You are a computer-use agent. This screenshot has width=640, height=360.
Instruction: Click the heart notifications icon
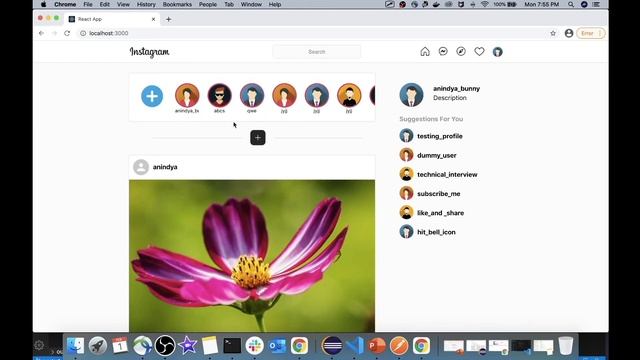click(479, 51)
